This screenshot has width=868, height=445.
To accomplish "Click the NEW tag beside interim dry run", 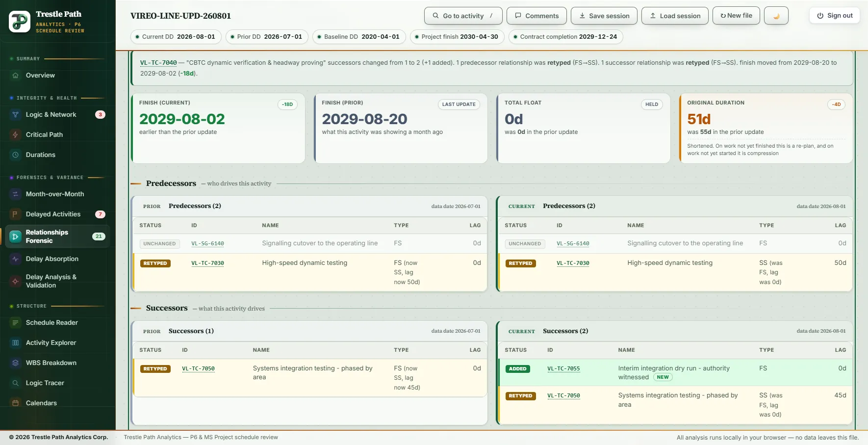I will click(x=663, y=377).
